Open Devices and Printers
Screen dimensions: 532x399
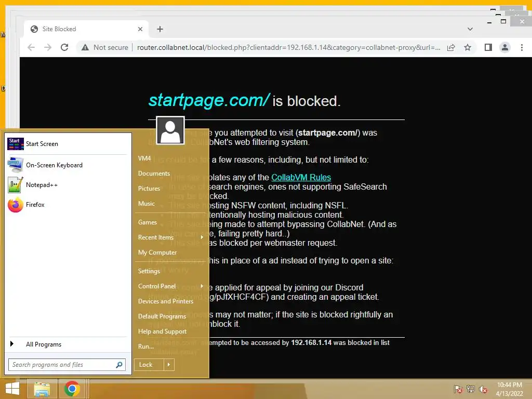[166, 301]
